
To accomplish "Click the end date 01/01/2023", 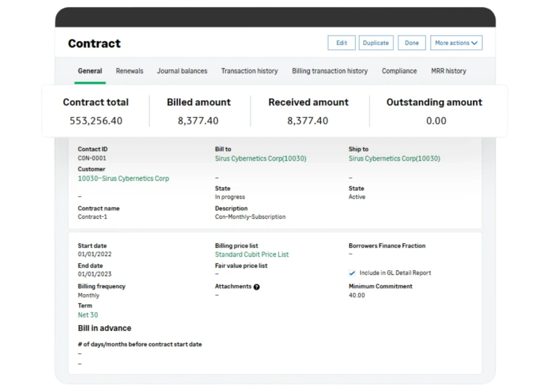I will (94, 275).
